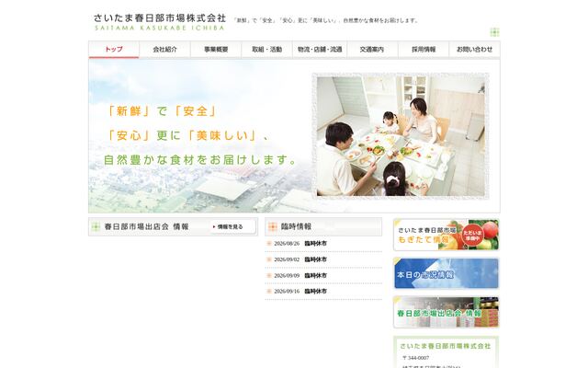Click the 〒344-0007 postal code text

pyautogui.click(x=416, y=358)
